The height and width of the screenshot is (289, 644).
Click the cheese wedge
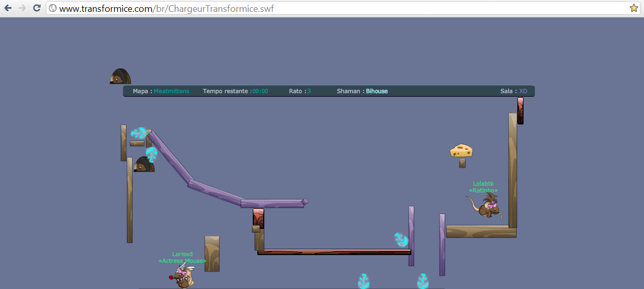(461, 151)
